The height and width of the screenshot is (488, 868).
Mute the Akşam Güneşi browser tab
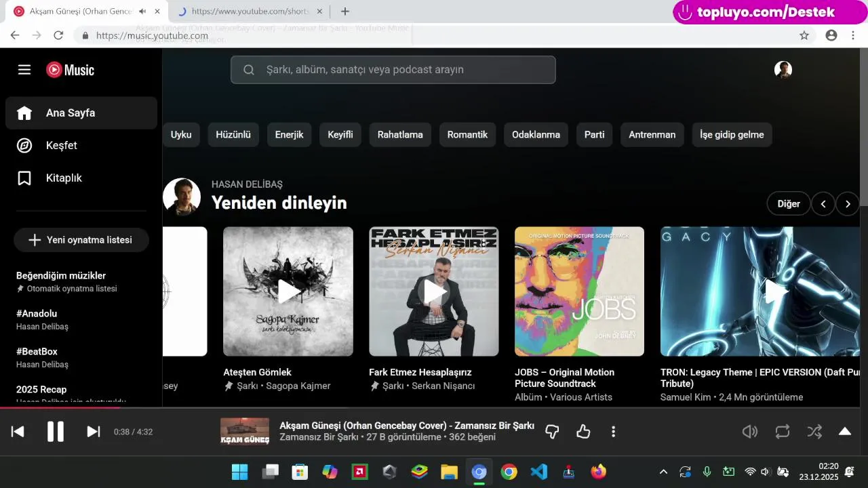click(x=142, y=12)
